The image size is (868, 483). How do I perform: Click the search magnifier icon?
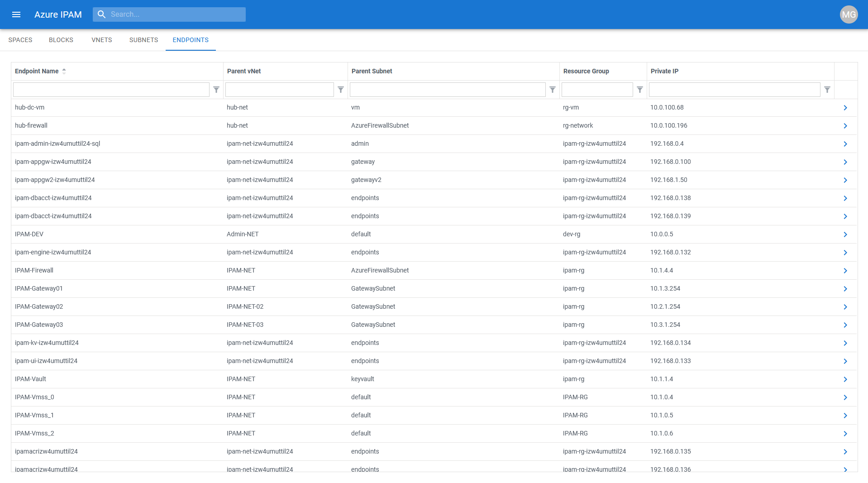(x=102, y=14)
